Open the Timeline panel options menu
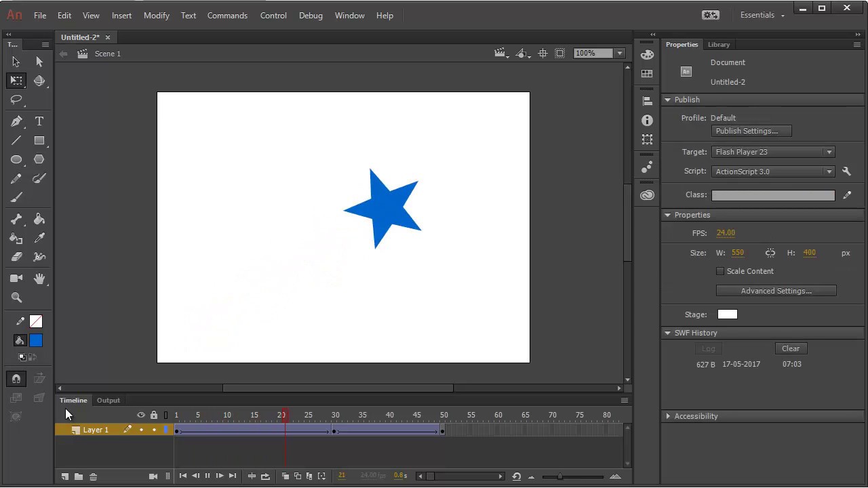The height and width of the screenshot is (488, 868). click(625, 401)
